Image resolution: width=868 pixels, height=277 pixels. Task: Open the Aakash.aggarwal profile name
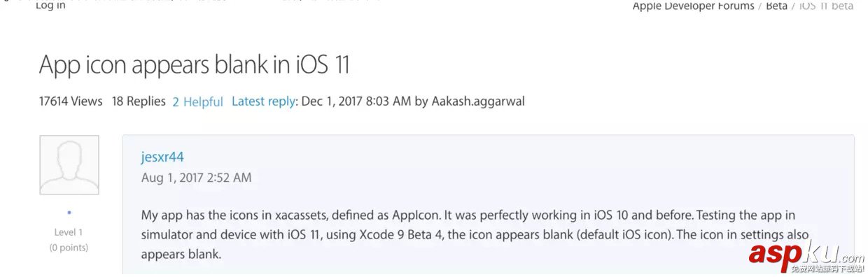[x=477, y=101]
